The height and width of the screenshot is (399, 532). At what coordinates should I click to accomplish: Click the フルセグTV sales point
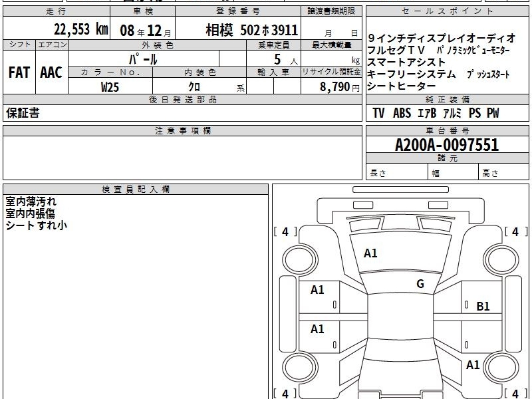[396, 50]
